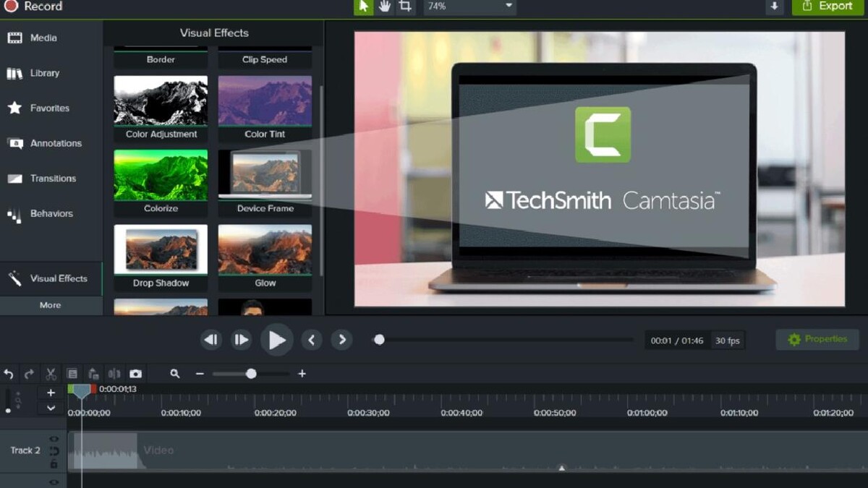The width and height of the screenshot is (868, 488).
Task: Switch to the Annotations tab
Action: point(56,143)
